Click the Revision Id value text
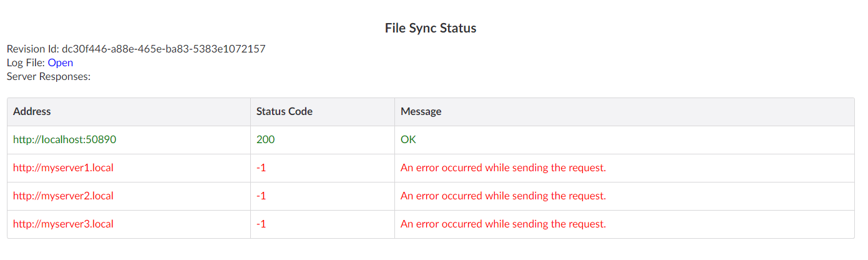The height and width of the screenshot is (260, 868). (x=163, y=49)
